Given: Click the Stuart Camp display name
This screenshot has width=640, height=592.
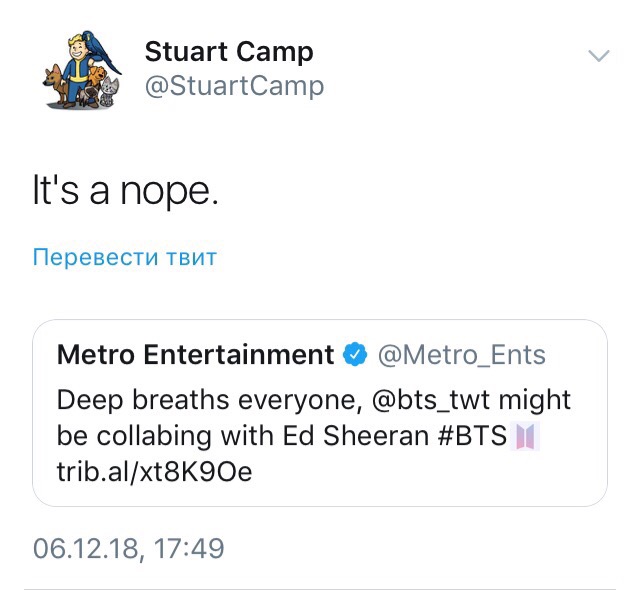Looking at the screenshot, I should (229, 51).
